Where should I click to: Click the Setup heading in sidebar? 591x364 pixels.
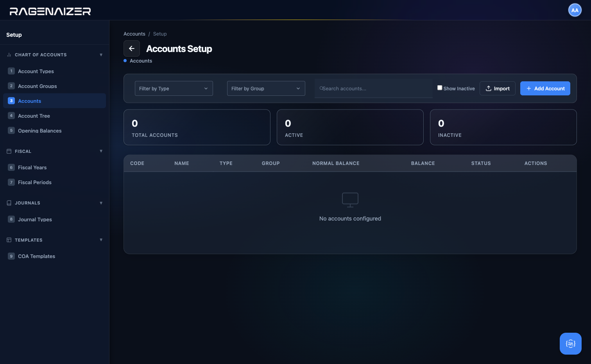[14, 35]
